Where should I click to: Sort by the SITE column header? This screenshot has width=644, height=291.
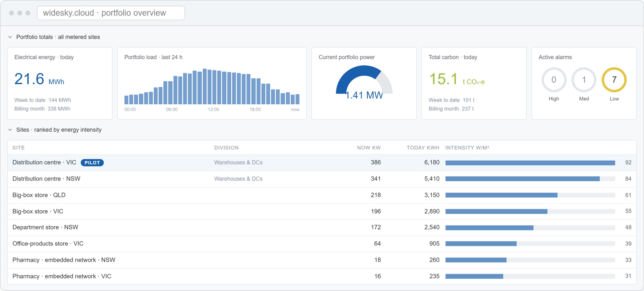pyautogui.click(x=18, y=148)
